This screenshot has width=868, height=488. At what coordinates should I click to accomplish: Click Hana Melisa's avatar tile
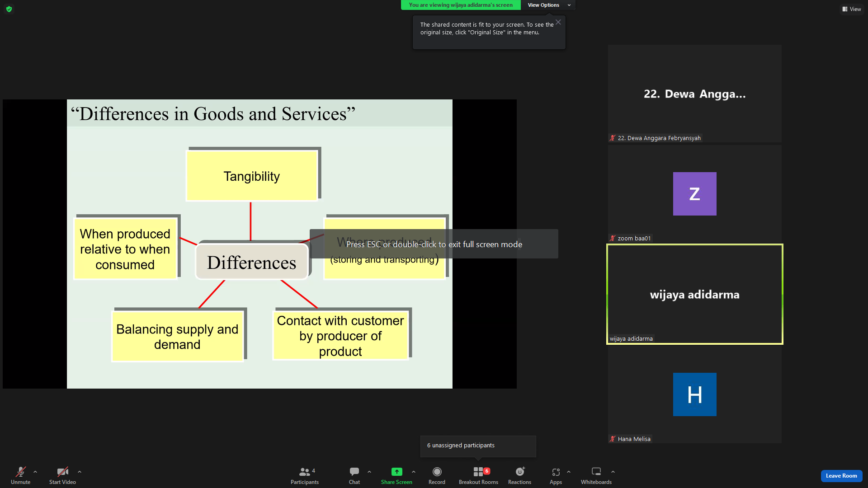click(695, 394)
